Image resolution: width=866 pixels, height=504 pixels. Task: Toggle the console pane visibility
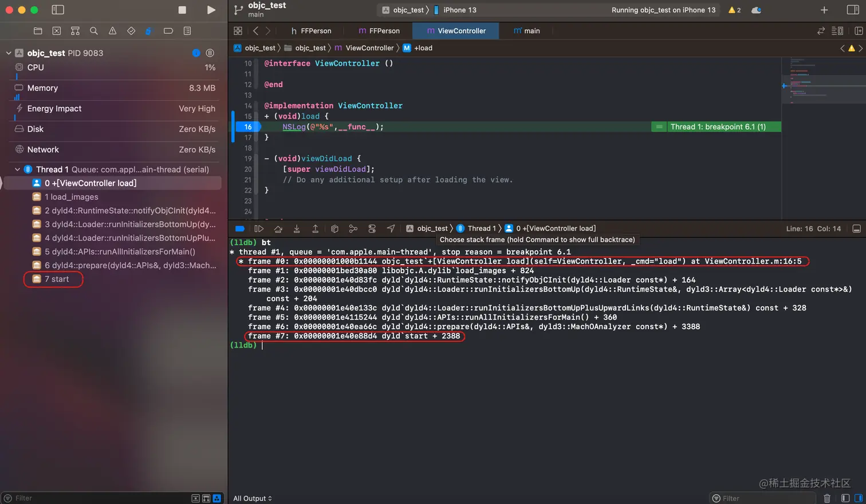[858, 498]
